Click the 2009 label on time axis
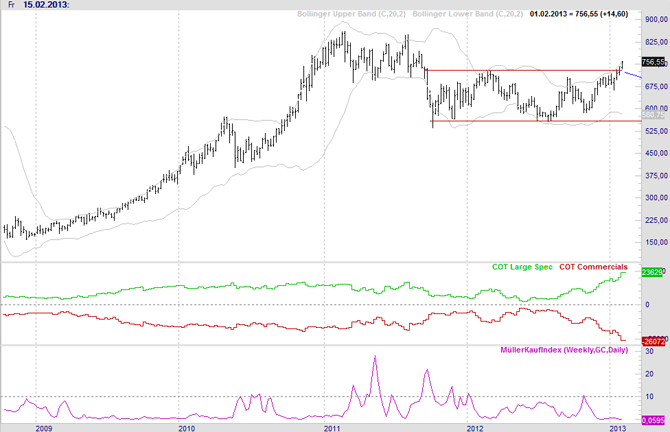The image size is (670, 432). 43,427
